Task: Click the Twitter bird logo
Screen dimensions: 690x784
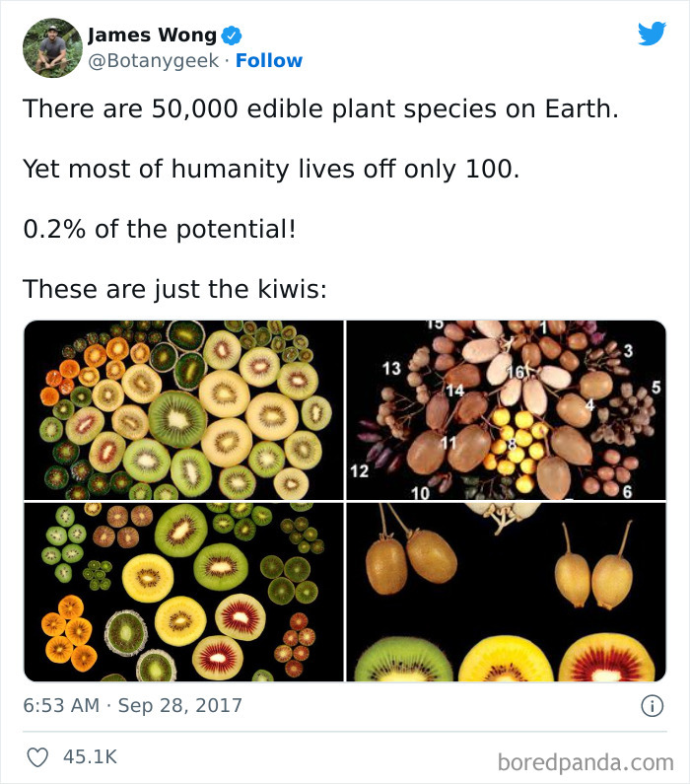Action: click(x=652, y=35)
